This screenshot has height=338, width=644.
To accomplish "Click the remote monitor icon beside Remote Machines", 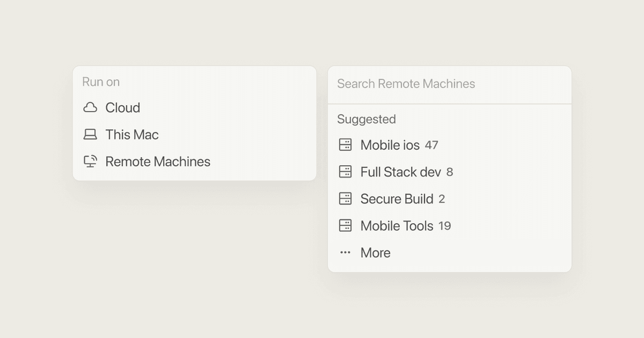I will pyautogui.click(x=90, y=161).
